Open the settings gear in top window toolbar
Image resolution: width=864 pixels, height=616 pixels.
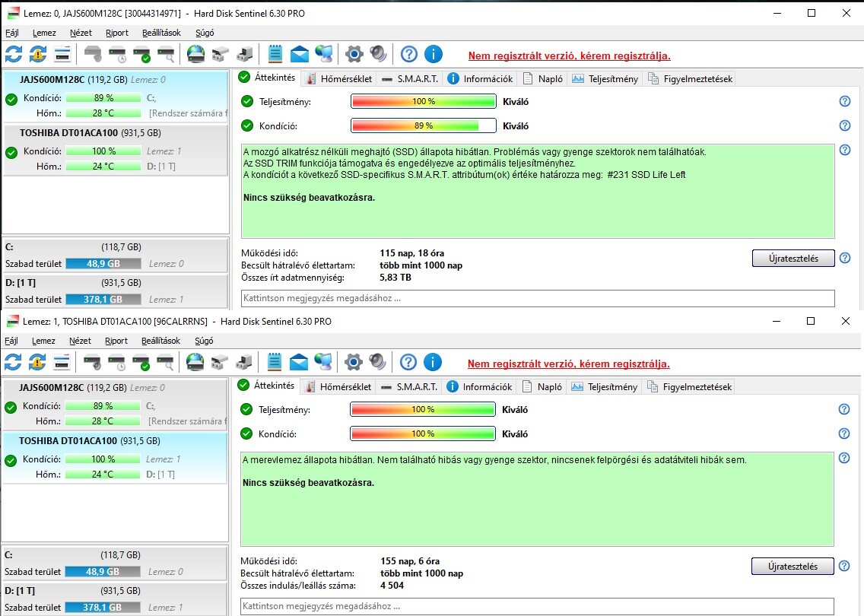click(x=354, y=54)
